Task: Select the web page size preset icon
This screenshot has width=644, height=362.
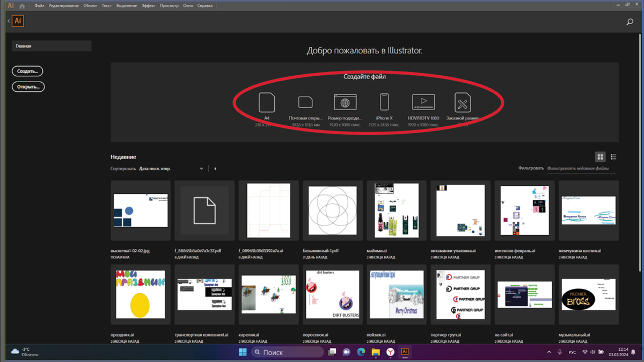Action: click(345, 102)
